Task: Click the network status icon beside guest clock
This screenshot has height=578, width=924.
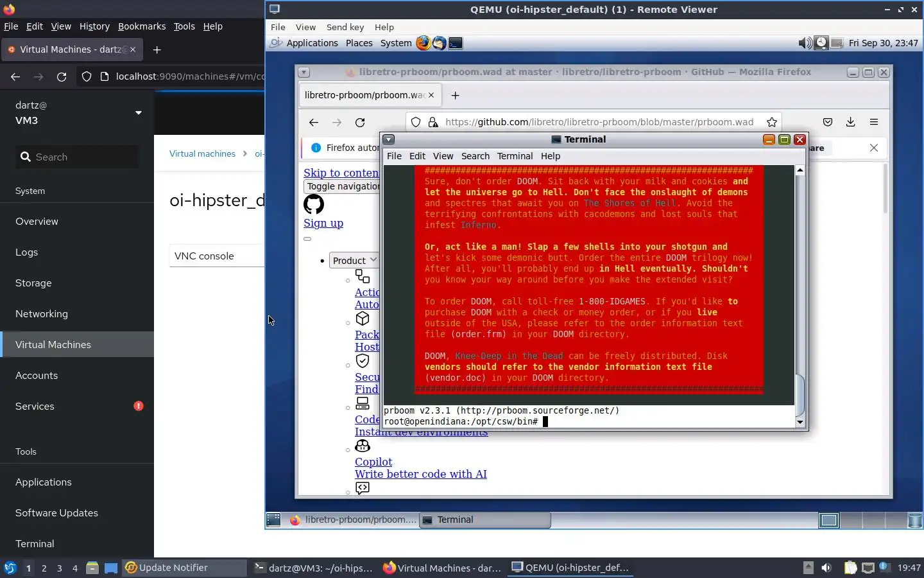Action: pos(837,43)
